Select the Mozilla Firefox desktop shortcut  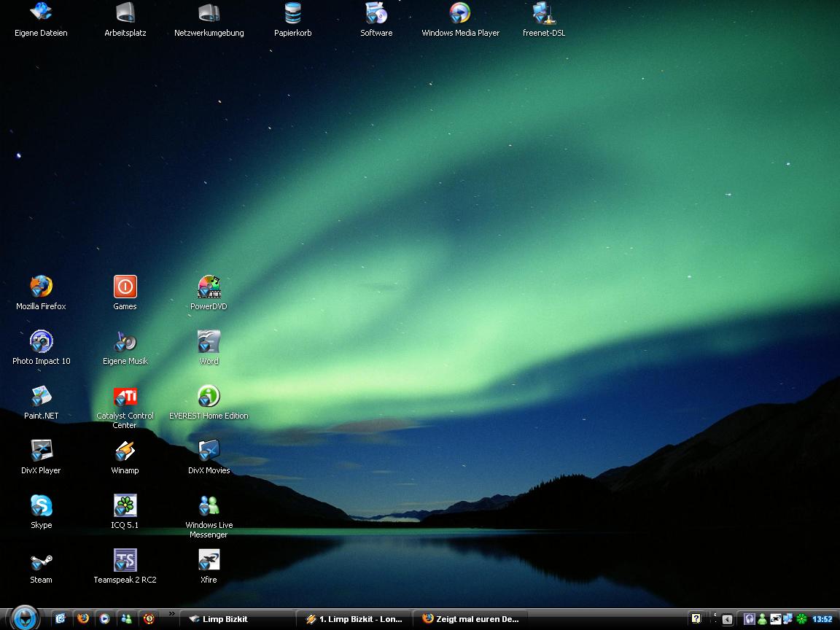[x=41, y=293]
